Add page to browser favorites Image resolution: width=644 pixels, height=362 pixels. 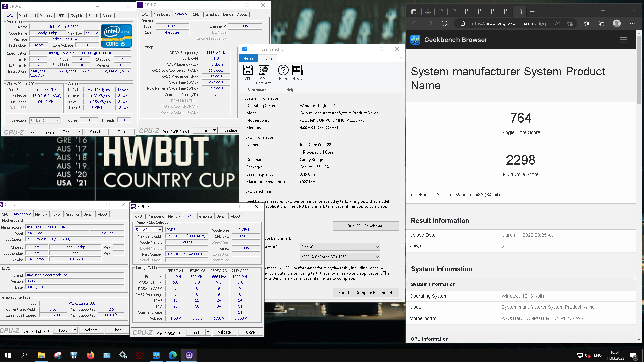[x=570, y=23]
